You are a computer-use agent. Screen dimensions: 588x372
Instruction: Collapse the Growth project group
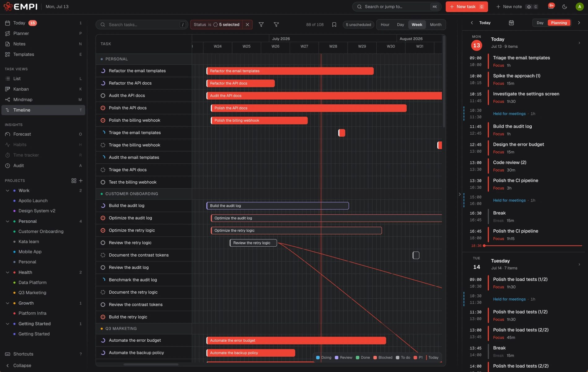pyautogui.click(x=7, y=303)
